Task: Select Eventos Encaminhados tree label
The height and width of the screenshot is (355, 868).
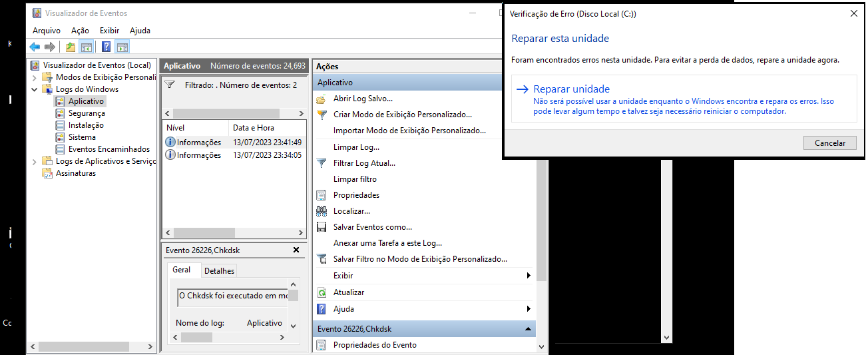Action: [x=109, y=149]
